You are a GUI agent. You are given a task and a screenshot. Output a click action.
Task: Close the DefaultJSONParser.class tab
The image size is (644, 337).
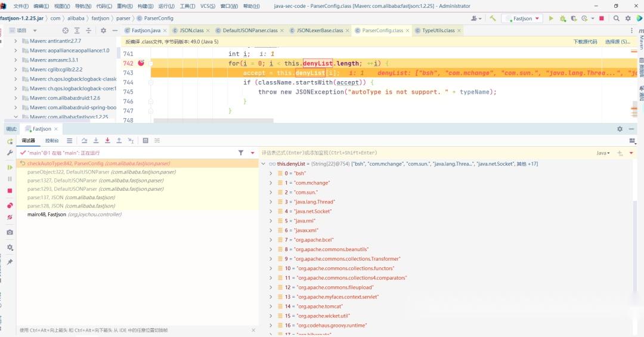pos(282,31)
